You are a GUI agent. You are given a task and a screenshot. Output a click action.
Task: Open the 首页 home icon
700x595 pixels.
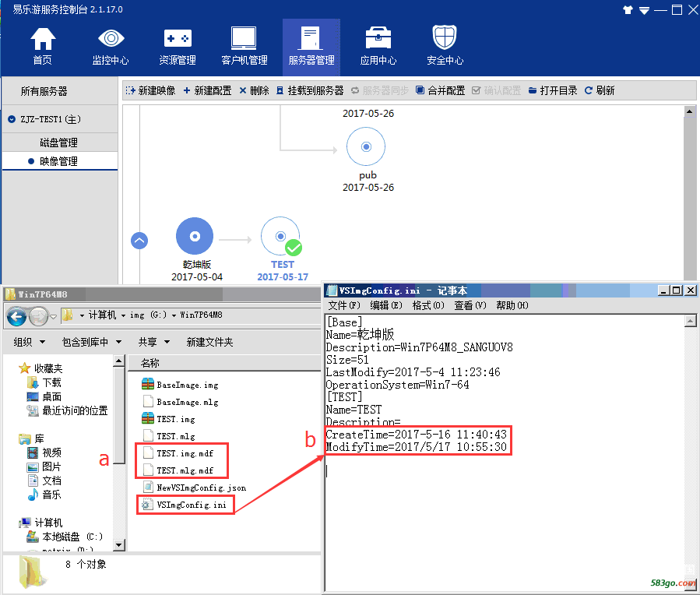[42, 47]
